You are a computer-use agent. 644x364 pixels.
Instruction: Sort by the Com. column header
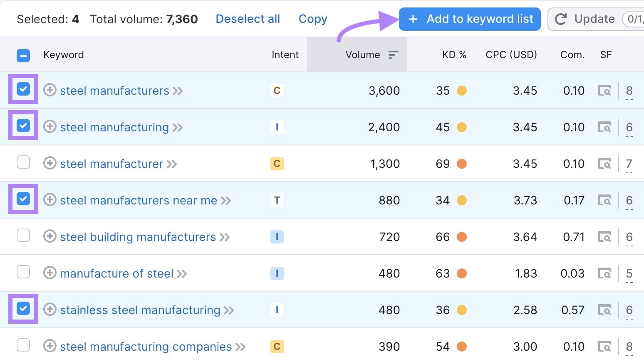(572, 55)
